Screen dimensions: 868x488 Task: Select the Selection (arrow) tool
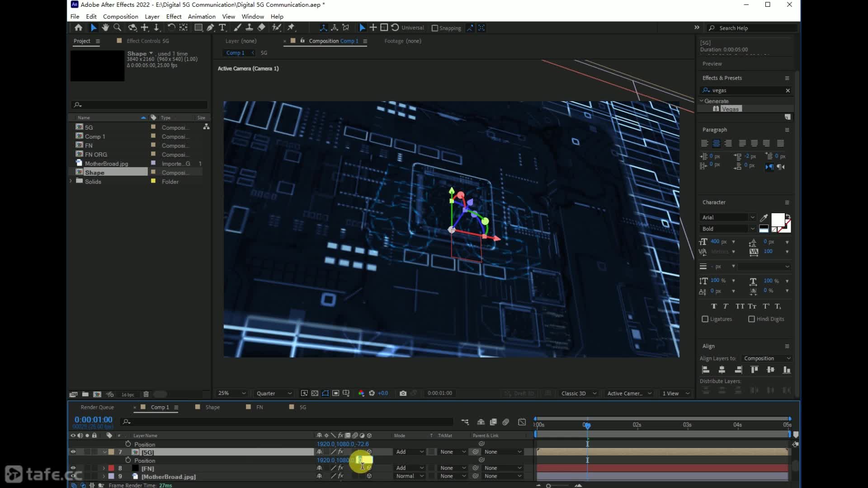(93, 28)
